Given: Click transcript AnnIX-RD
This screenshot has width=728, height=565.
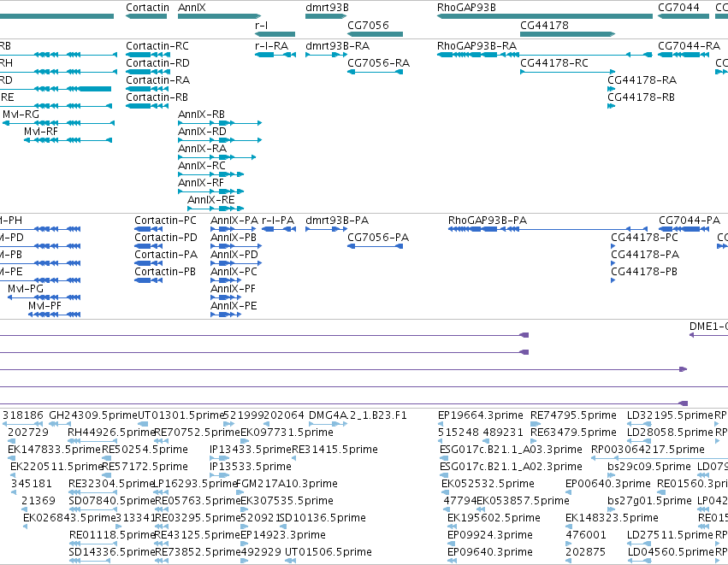Looking at the screenshot, I should click(202, 132).
